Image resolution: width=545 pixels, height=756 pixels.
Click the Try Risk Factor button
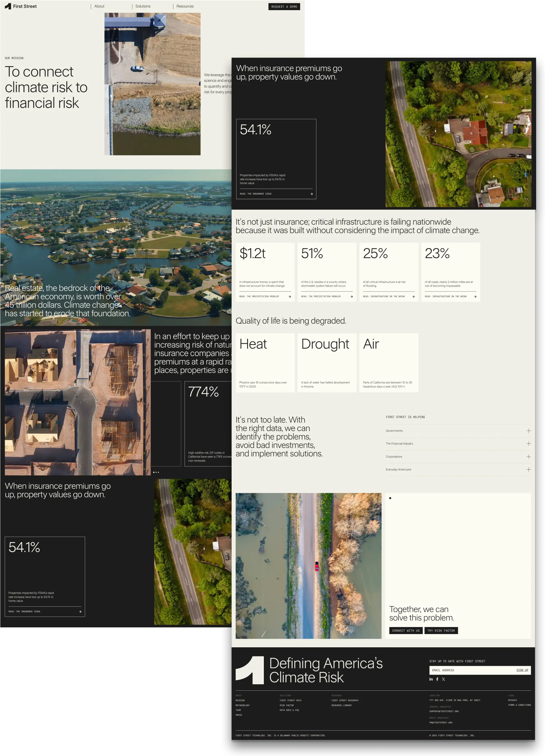(x=441, y=631)
